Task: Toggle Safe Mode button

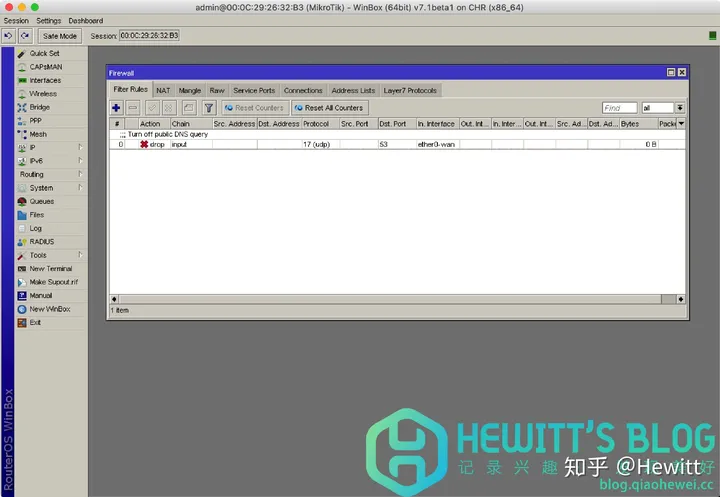Action: click(x=60, y=36)
